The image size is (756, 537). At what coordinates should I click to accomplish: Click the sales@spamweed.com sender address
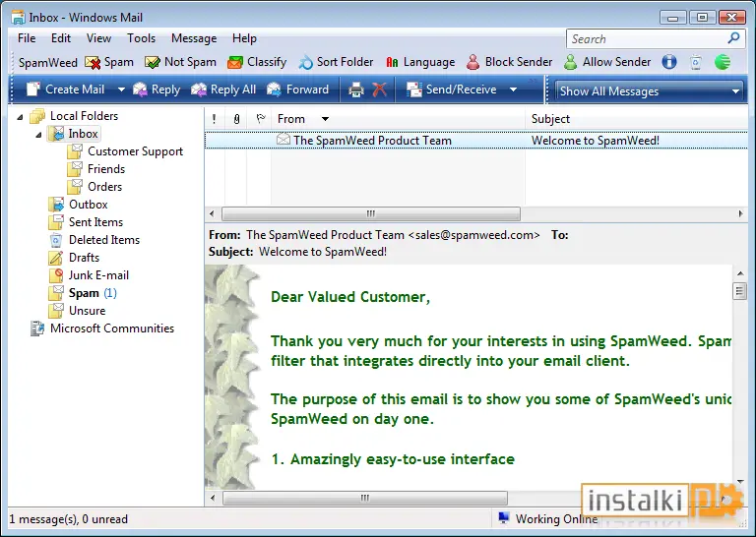click(474, 235)
